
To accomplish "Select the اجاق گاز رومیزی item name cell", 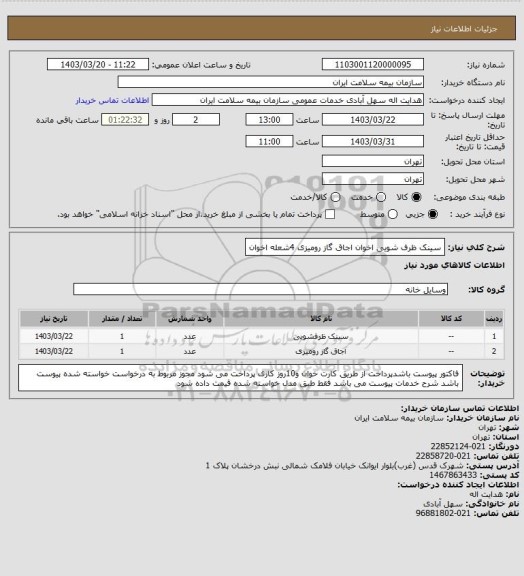I will pyautogui.click(x=321, y=351).
